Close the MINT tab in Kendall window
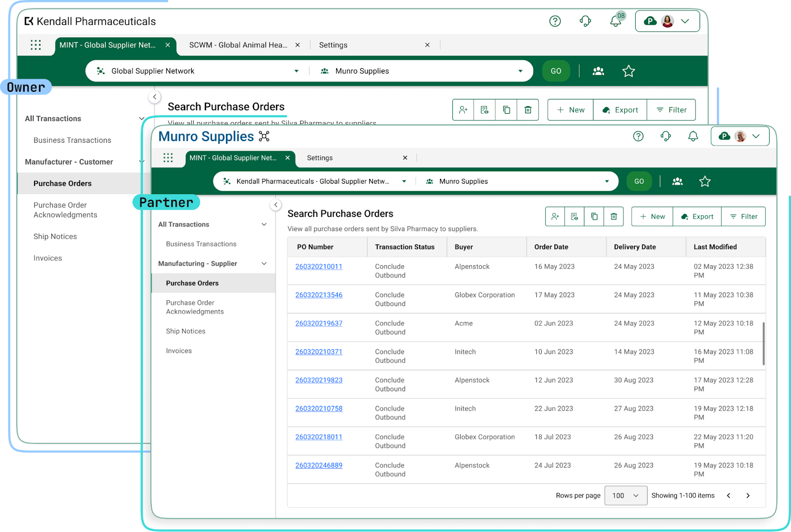This screenshot has height=532, width=791. click(168, 45)
